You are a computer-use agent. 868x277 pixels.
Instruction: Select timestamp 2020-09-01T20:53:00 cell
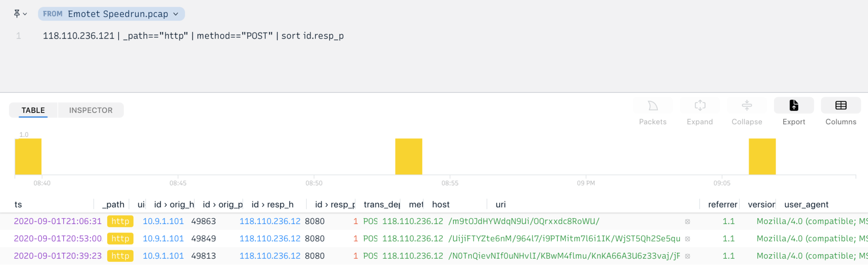[x=58, y=239]
